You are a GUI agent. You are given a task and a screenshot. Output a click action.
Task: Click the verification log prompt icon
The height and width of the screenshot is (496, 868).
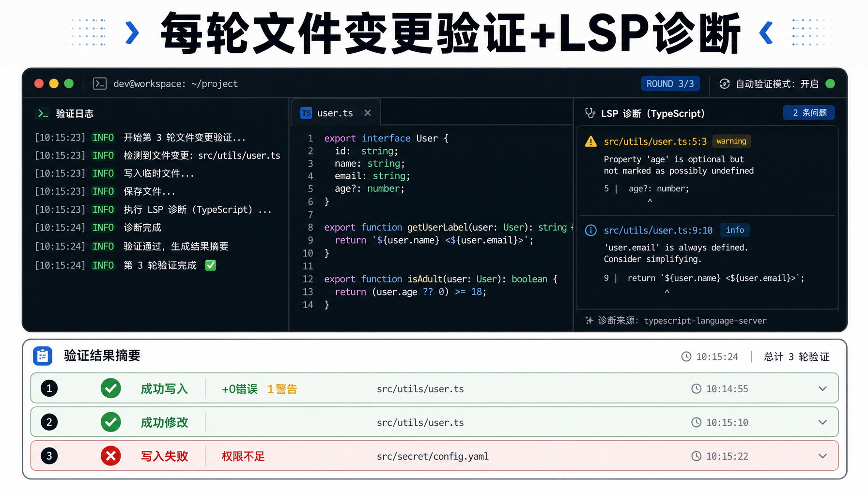(x=43, y=113)
